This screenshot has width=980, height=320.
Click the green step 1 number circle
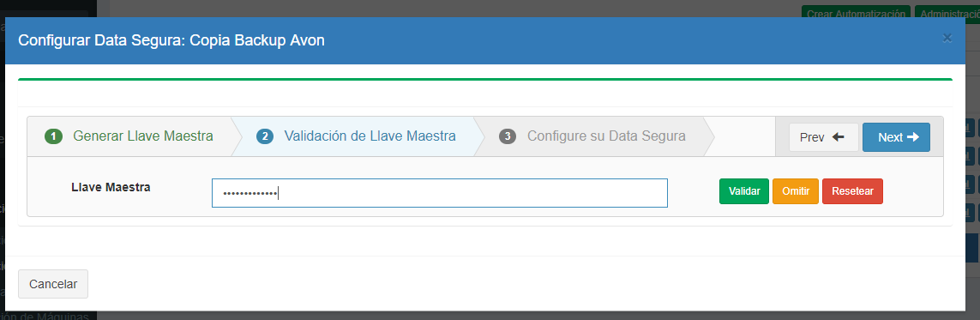tap(54, 136)
